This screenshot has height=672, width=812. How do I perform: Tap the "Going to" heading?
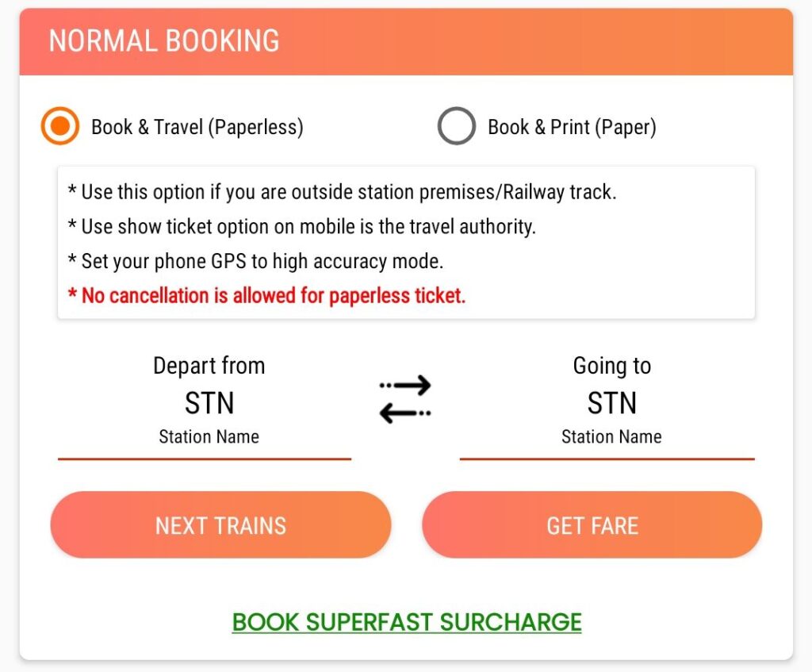[x=611, y=366]
